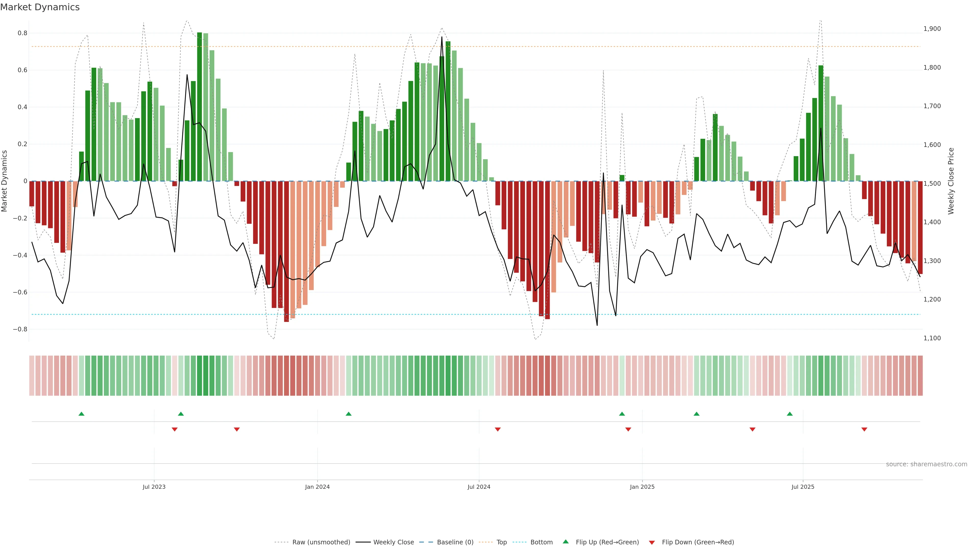The image size is (980, 551).
Task: Click the first green flip-up marker before Jul 2023
Action: point(81,414)
